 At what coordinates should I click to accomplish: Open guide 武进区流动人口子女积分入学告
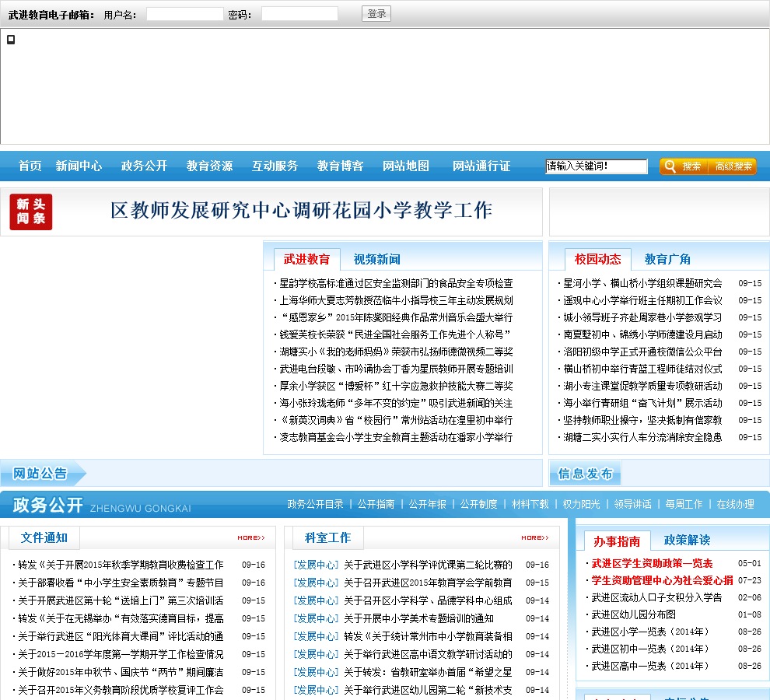(656, 598)
